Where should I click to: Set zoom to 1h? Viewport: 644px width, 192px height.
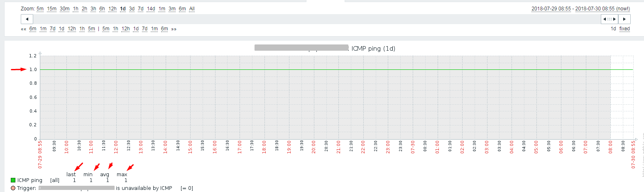[76, 9]
